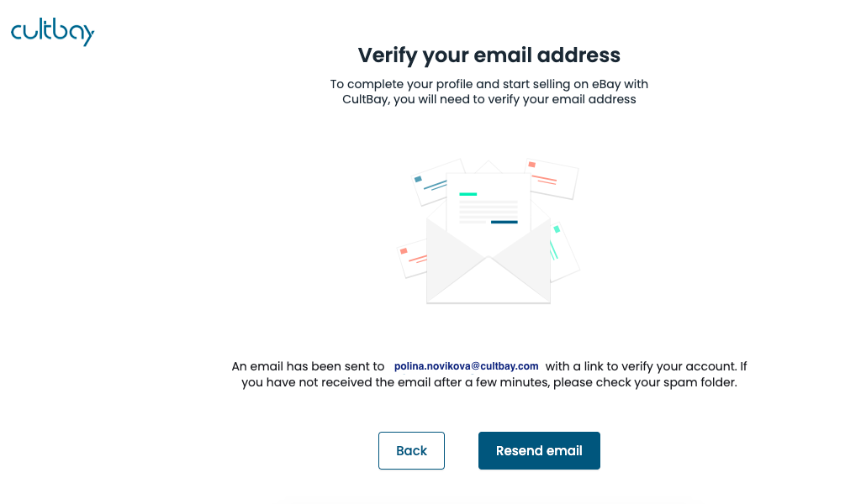Click the CultBay logo
Viewport: 861px width, 504px height.
pos(52,32)
